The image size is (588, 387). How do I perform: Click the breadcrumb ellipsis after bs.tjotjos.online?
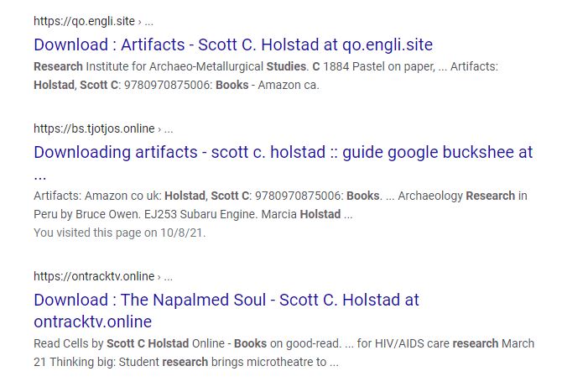pos(169,128)
